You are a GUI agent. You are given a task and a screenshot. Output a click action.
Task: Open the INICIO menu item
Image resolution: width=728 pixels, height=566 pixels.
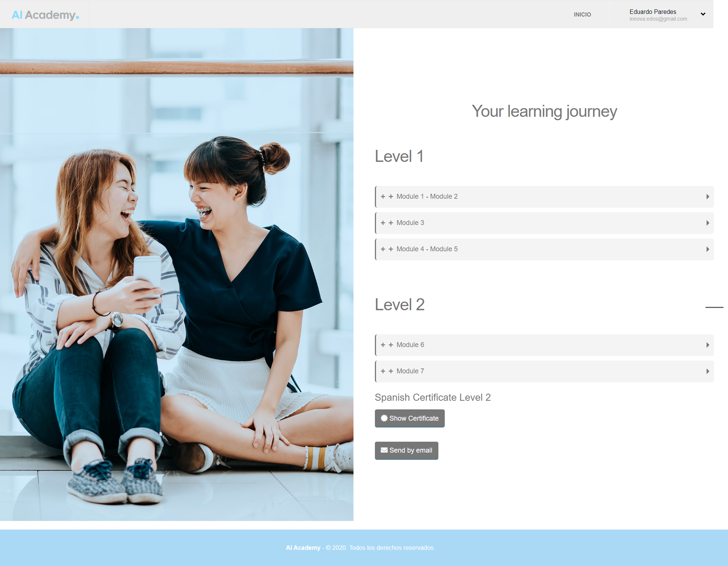coord(582,15)
